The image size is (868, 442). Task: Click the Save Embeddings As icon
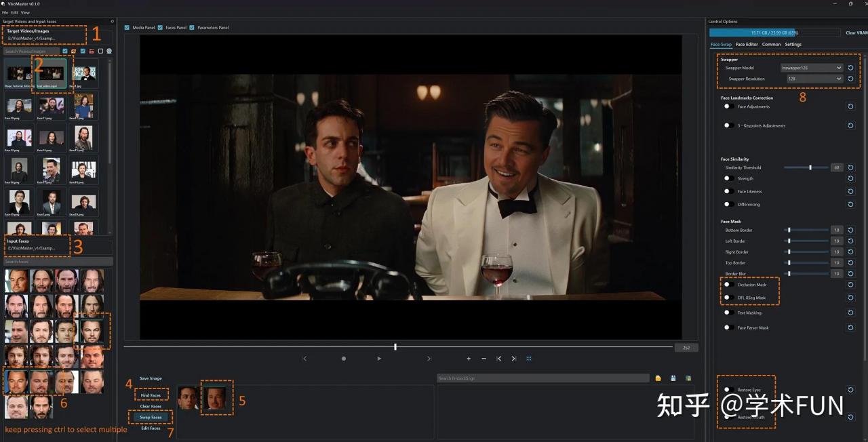pos(688,378)
